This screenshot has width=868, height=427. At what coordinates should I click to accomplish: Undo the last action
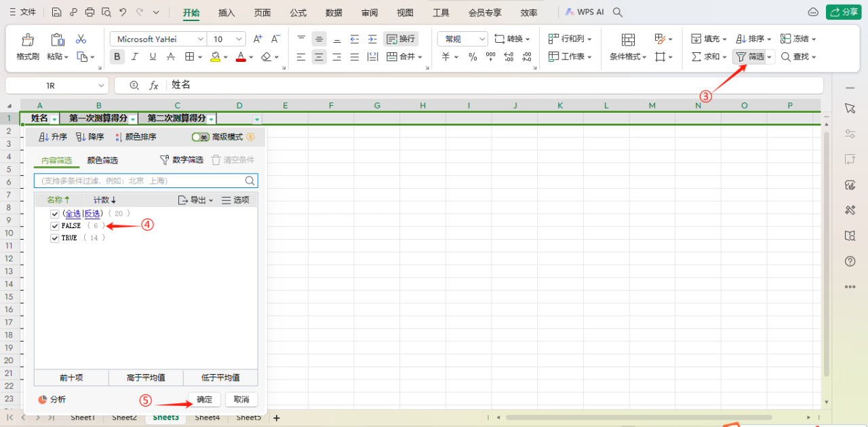click(123, 12)
